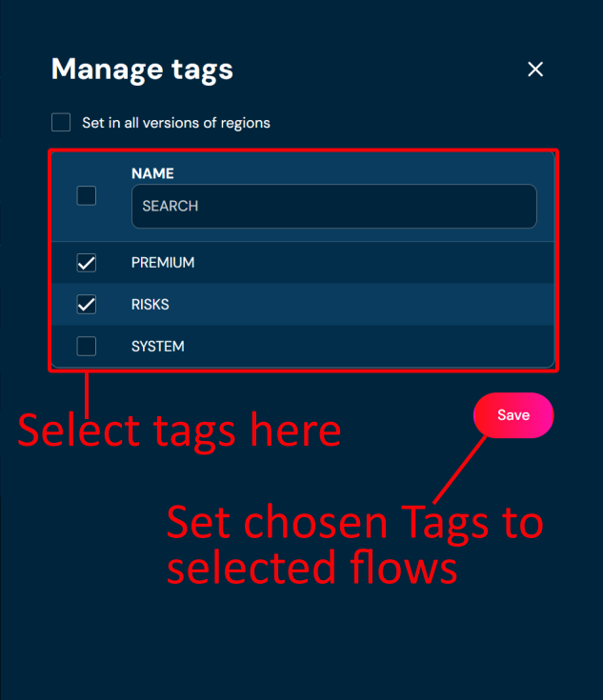Close the Manage tags dialog
Screen dimensions: 603x700
(x=535, y=70)
